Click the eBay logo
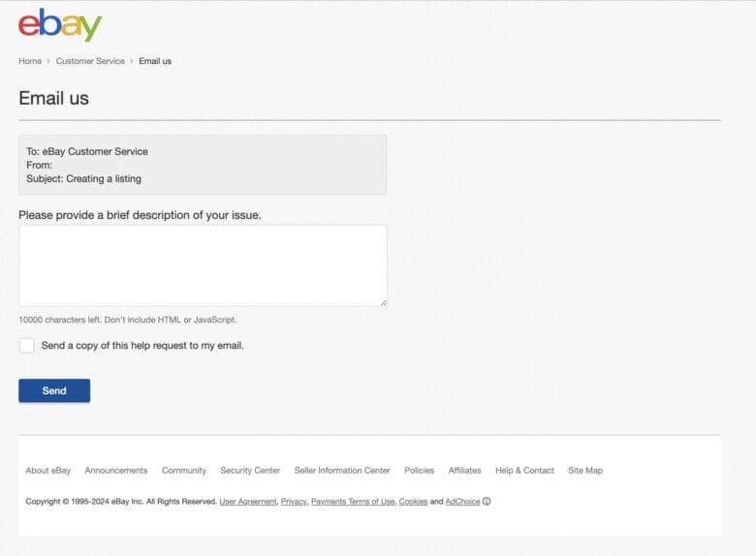The height and width of the screenshot is (556, 756). tap(60, 24)
